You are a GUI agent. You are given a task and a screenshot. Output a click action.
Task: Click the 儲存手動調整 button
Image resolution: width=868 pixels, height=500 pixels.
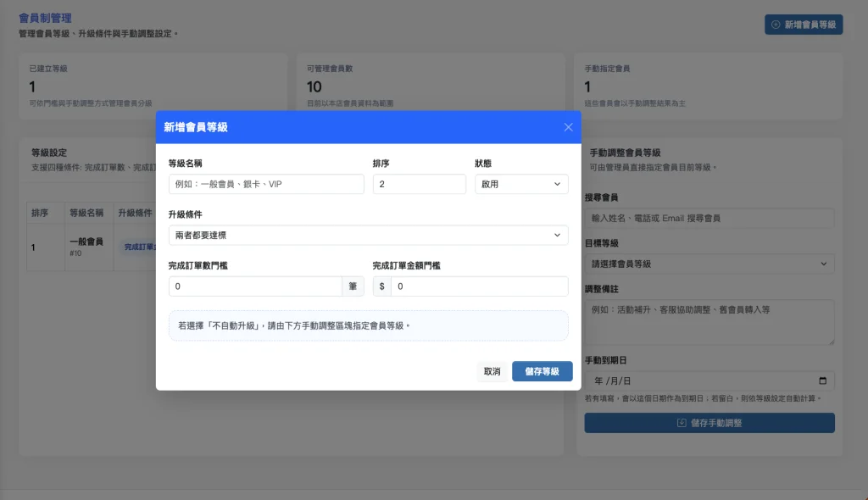[709, 423]
